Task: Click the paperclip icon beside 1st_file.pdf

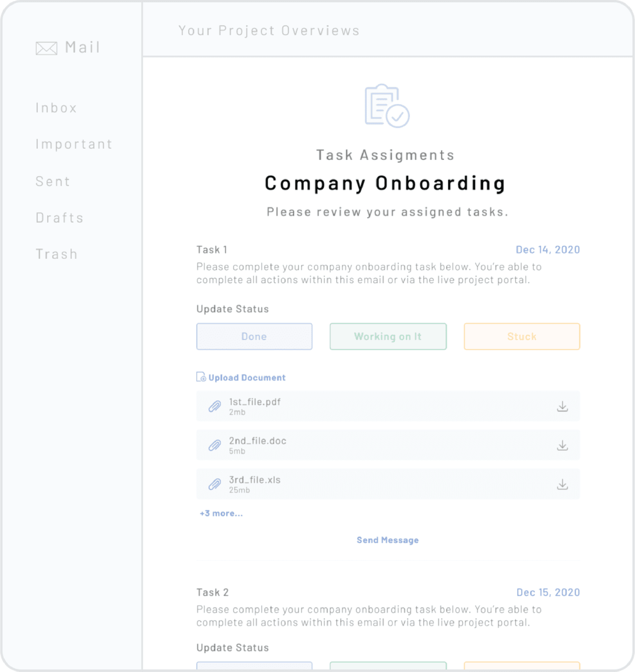Action: [x=214, y=406]
